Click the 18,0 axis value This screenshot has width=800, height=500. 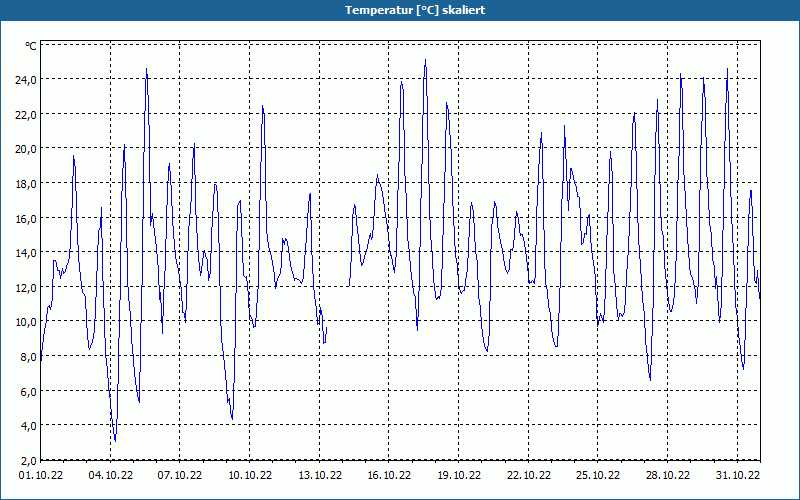coord(26,184)
